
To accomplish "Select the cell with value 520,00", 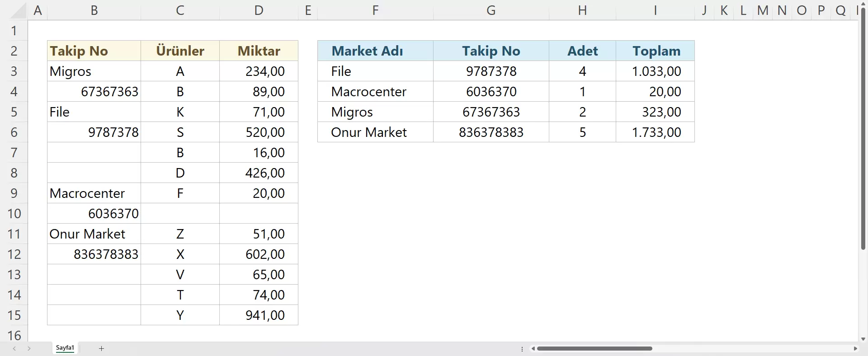I will [x=259, y=132].
